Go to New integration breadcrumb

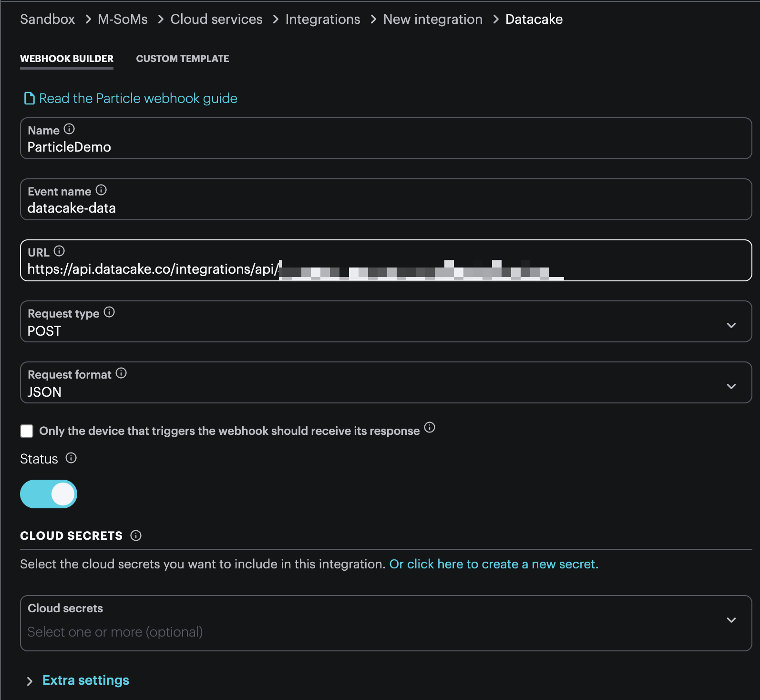[x=433, y=19]
